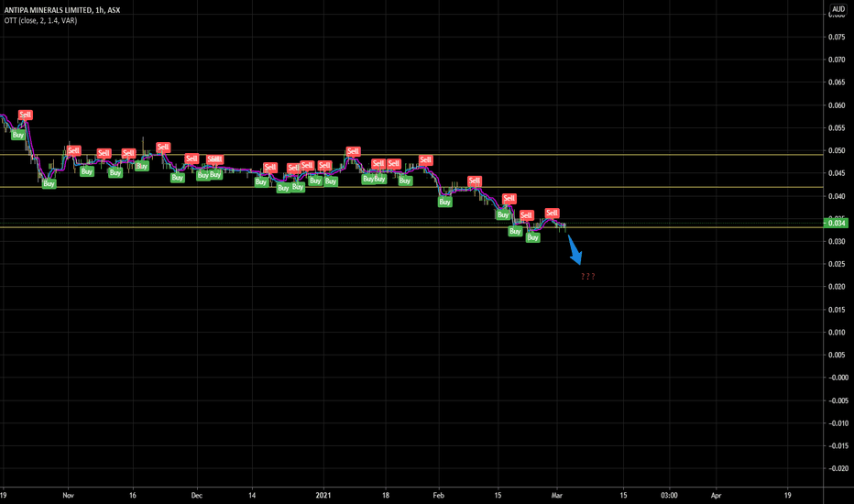Select the most recent Buy signal marker

tap(532, 237)
